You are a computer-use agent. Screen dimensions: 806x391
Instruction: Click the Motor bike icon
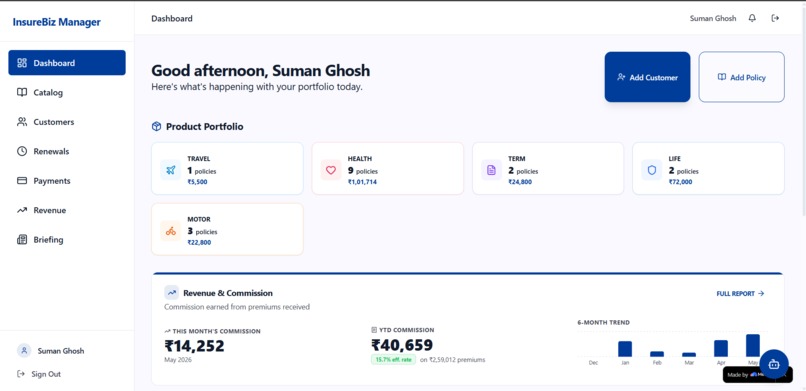(x=171, y=231)
